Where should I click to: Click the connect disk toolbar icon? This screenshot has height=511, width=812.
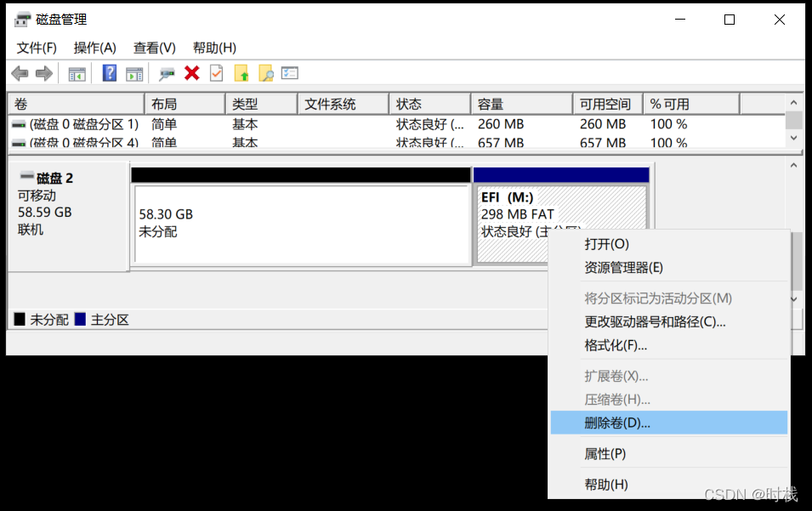(167, 74)
